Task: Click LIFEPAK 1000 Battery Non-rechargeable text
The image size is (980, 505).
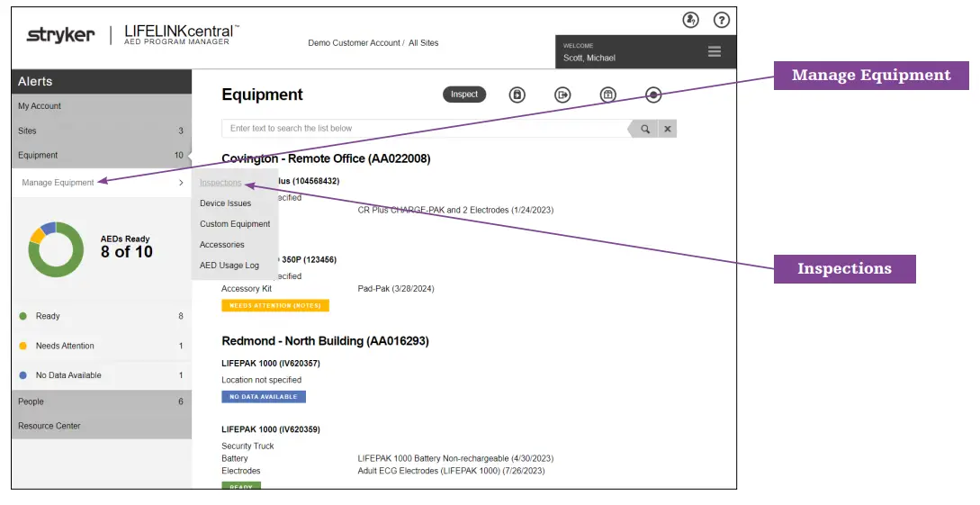Action: click(455, 459)
